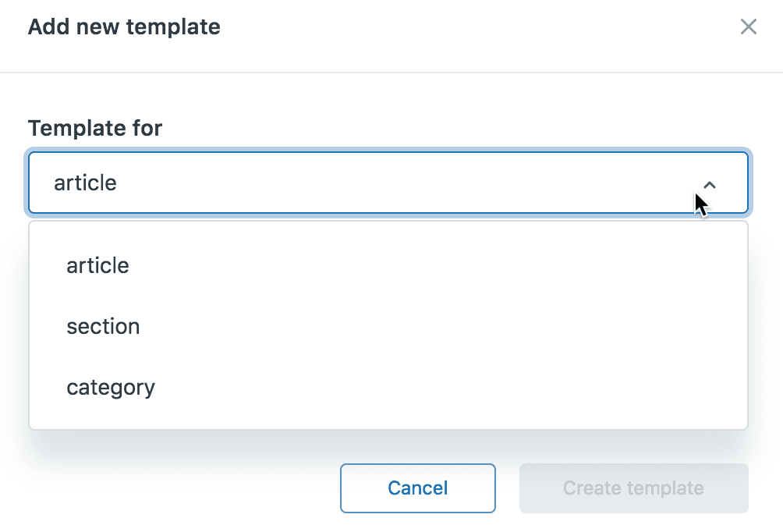Click the Template for label
Image resolution: width=783 pixels, height=532 pixels.
click(95, 128)
